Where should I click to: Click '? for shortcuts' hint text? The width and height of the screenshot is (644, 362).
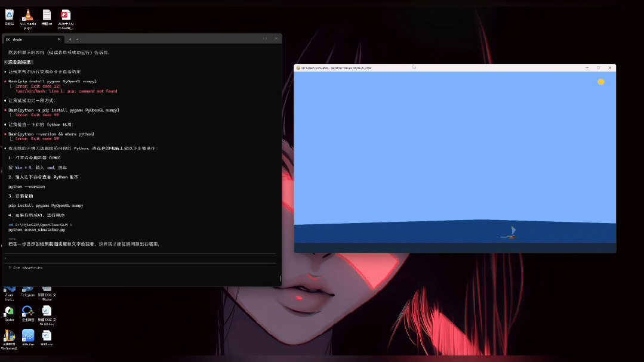coord(26,268)
